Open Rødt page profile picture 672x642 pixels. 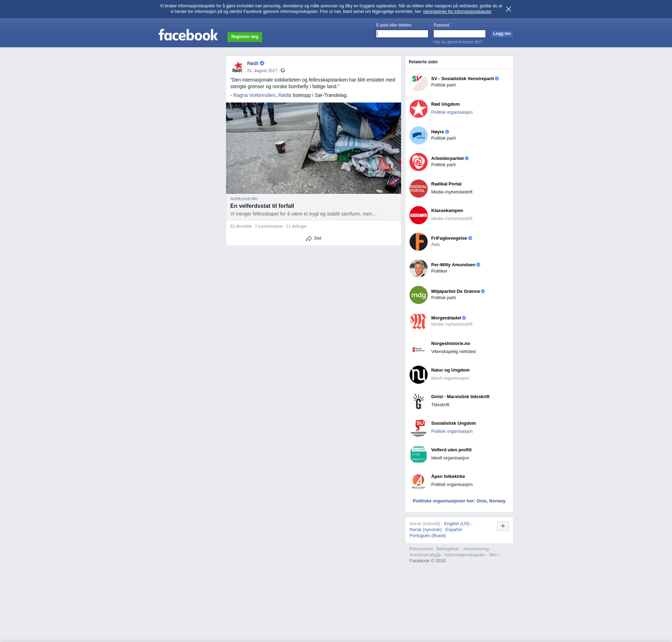tap(237, 67)
